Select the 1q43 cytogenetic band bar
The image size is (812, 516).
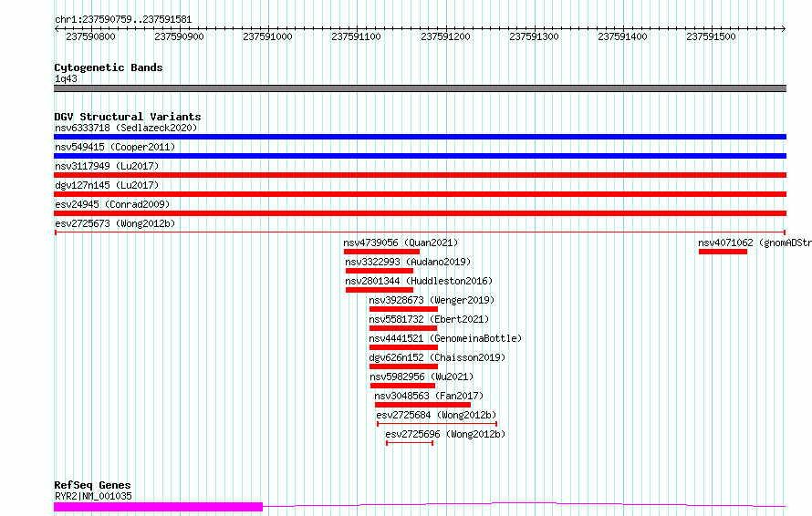pyautogui.click(x=420, y=88)
